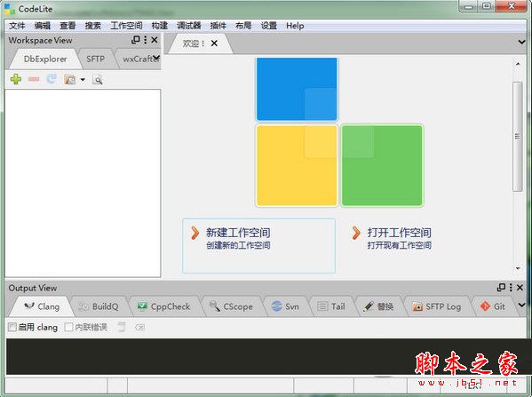
Task: Click the blue CodeLite logo tile
Action: (297, 89)
